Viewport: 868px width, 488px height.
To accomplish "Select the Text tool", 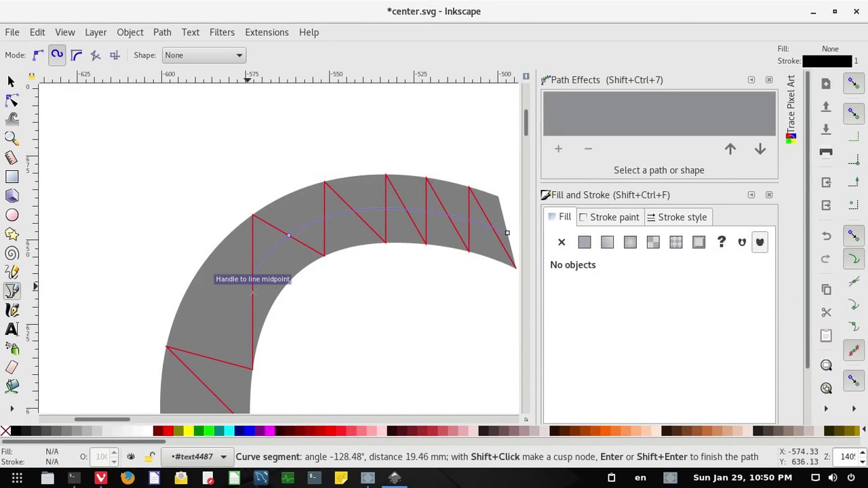I will 12,329.
